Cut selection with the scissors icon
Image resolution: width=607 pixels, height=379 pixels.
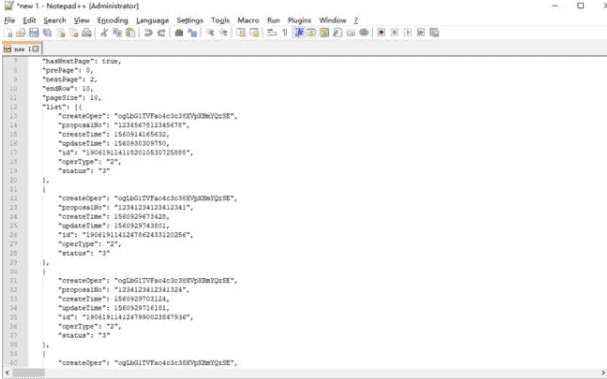[x=104, y=33]
